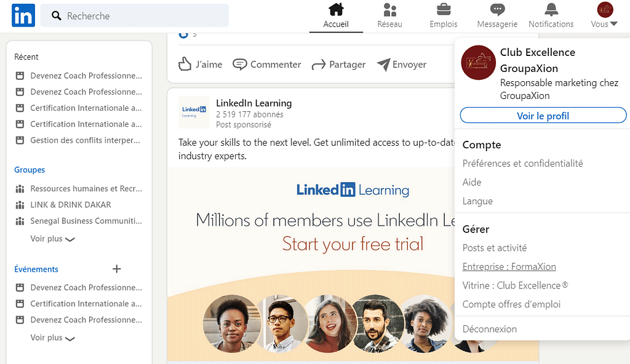Image resolution: width=630 pixels, height=364 pixels.
Task: Click the J'aime thumbs-up icon
Action: click(185, 64)
